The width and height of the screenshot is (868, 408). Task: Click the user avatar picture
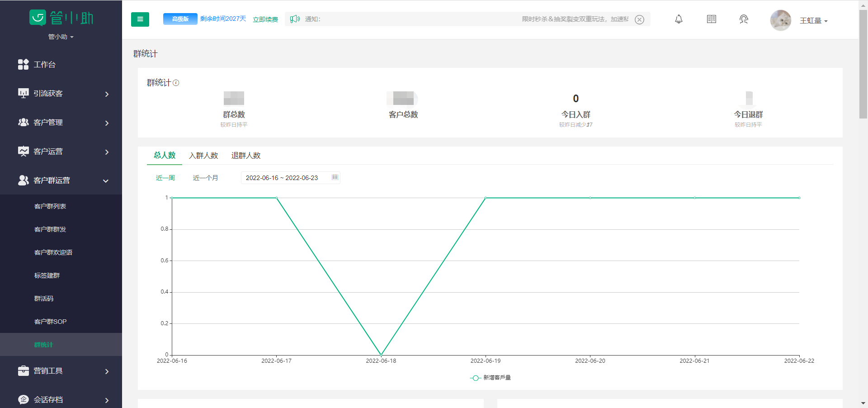(780, 20)
